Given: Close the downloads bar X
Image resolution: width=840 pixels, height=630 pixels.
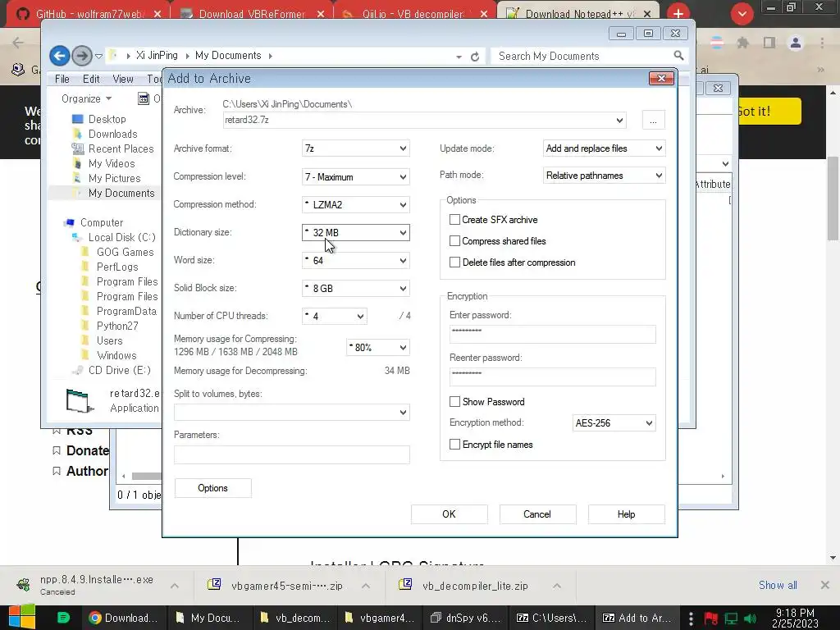Looking at the screenshot, I should point(825,585).
